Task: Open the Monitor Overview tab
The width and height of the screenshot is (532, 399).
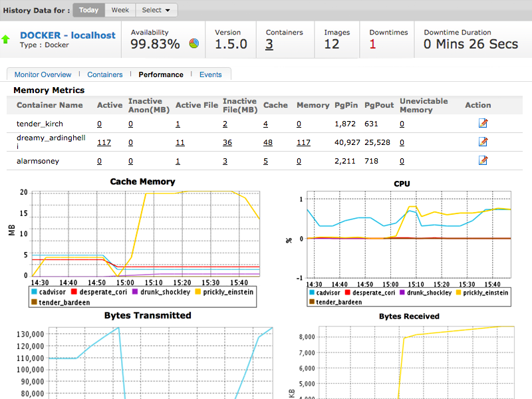Action: 43,74
